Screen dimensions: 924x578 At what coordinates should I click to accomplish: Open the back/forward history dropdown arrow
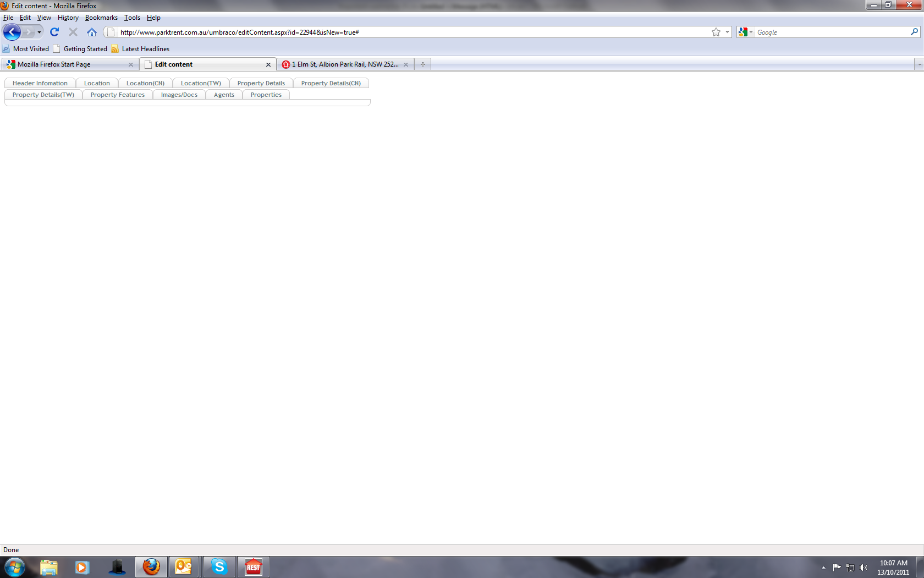[x=39, y=32]
